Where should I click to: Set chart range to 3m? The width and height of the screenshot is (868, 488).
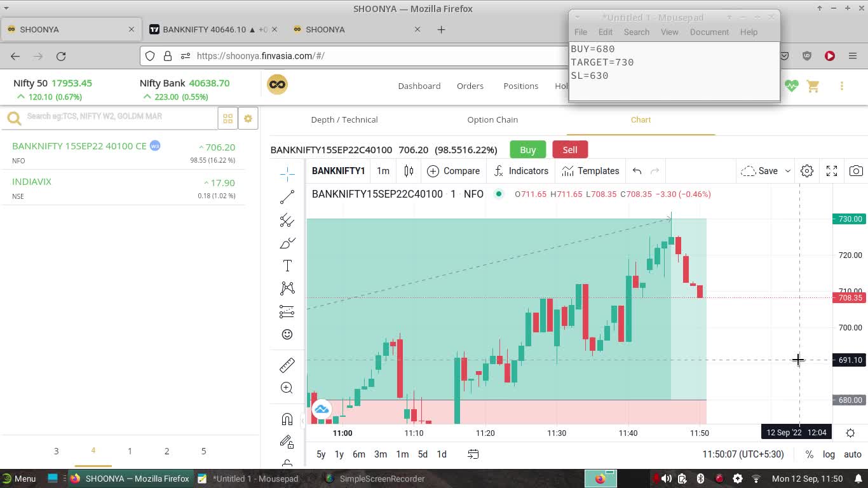[x=381, y=454]
